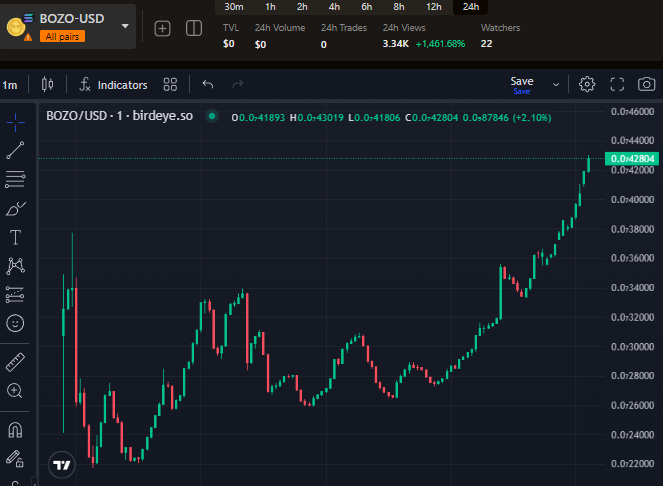Open the forecast and measurement tools

[x=15, y=295]
